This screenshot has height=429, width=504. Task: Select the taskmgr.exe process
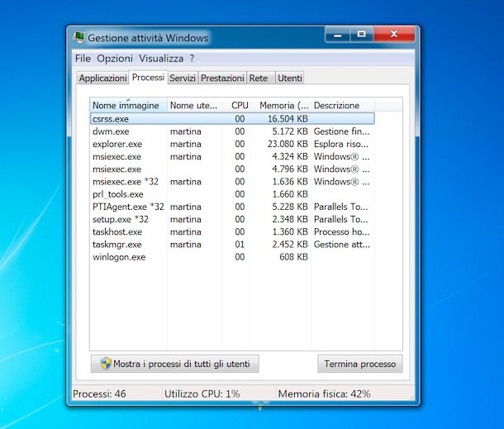(x=232, y=244)
